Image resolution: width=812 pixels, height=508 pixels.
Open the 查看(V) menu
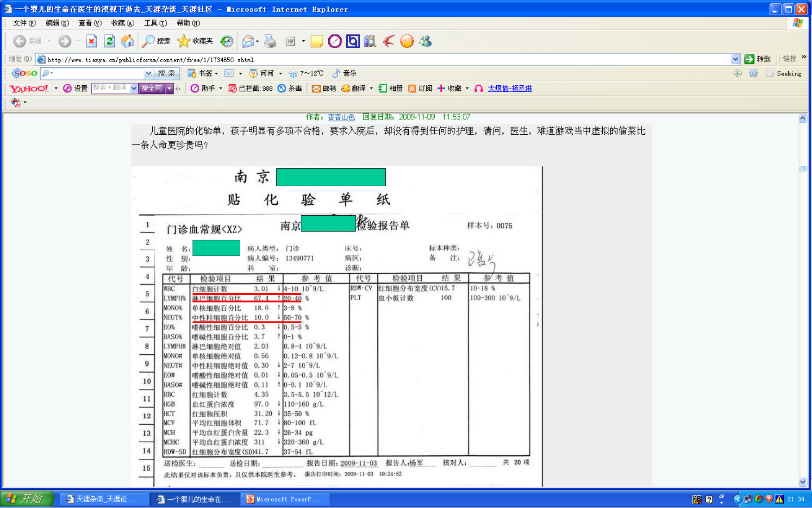tap(90, 23)
